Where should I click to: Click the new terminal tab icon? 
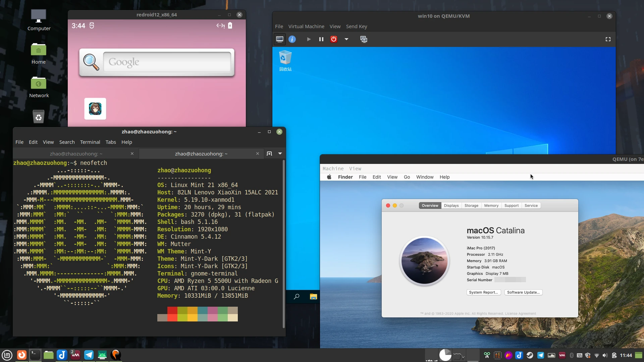pos(269,154)
